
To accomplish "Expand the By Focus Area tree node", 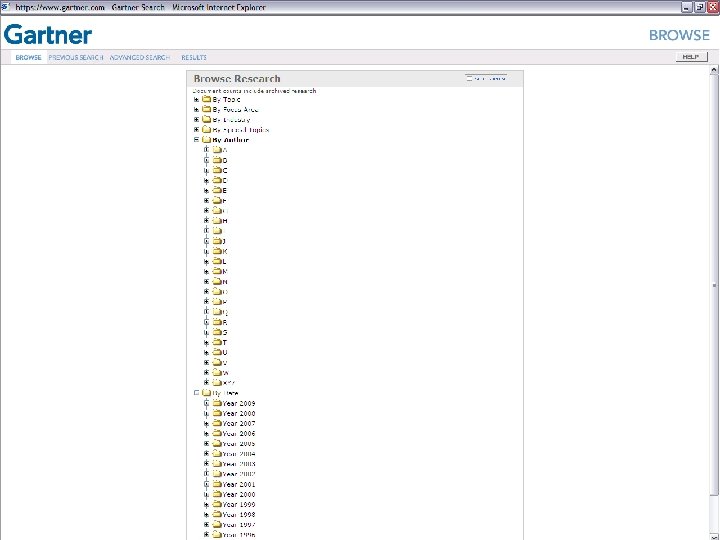I will click(x=197, y=109).
